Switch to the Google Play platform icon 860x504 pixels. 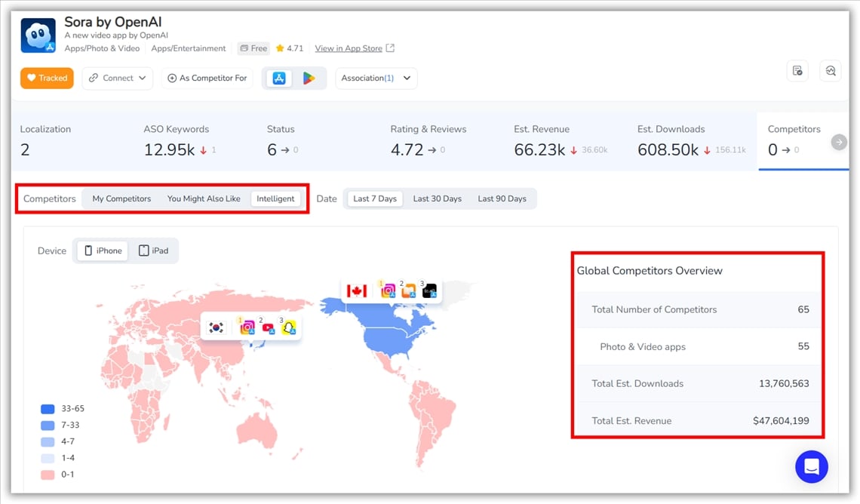[x=309, y=78]
